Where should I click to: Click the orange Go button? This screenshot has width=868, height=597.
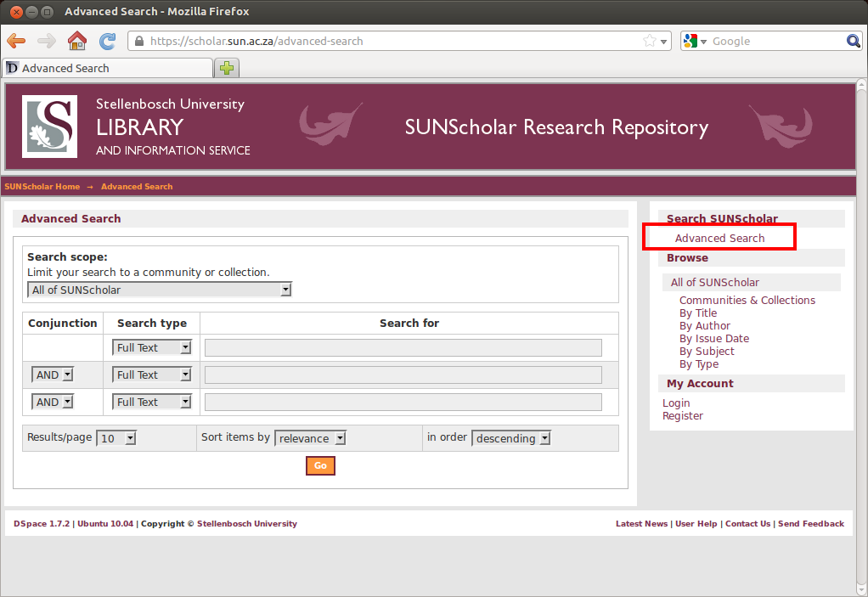[x=320, y=465]
